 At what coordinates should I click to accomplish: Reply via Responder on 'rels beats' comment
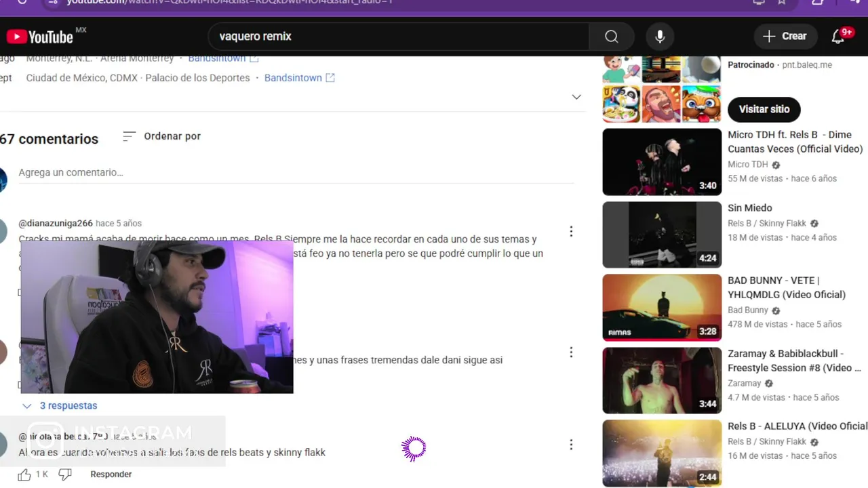pyautogui.click(x=111, y=474)
